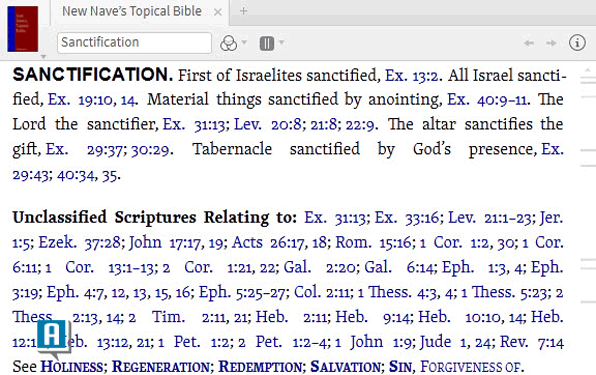
Task: Follow the John 17:17 link
Action: [x=165, y=243]
